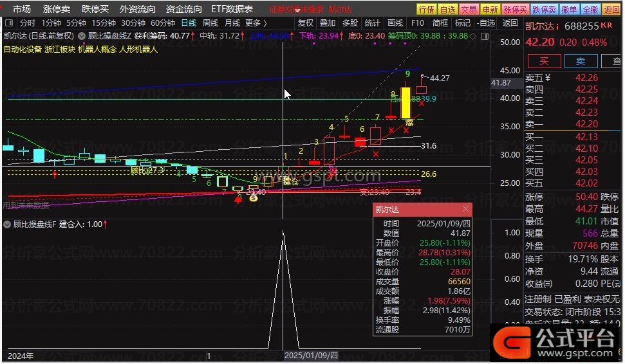
Task: Click 返回 in the chart toolbar
Action: coord(510,23)
